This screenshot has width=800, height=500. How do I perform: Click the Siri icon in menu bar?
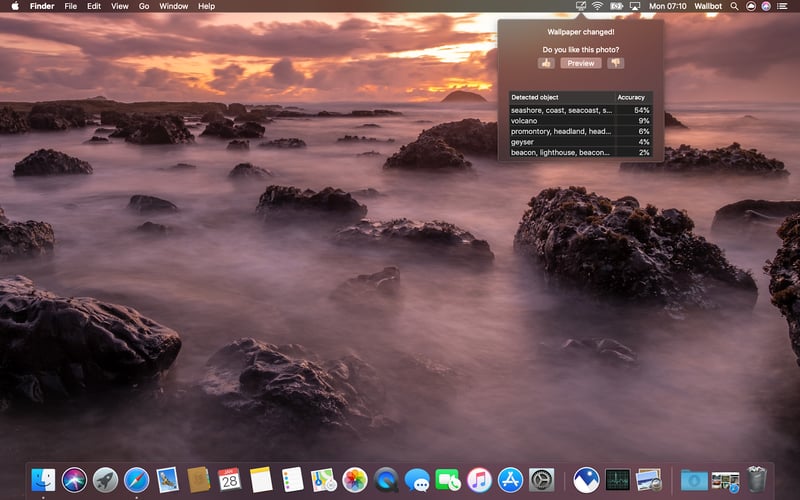[766, 6]
